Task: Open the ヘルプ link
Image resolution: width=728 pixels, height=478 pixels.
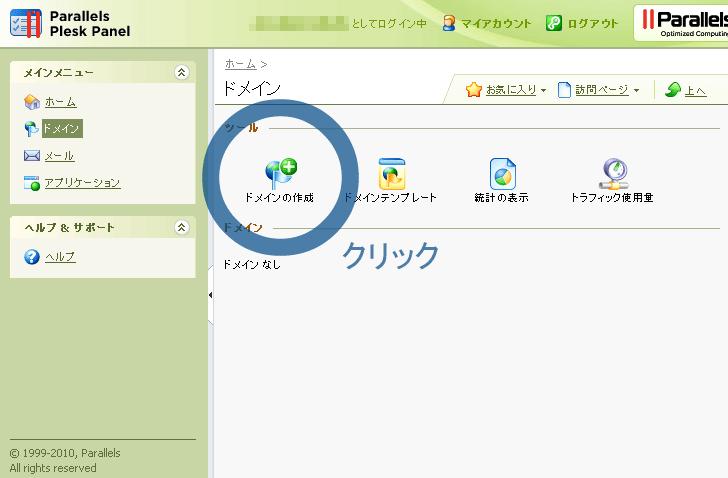Action: (x=60, y=257)
